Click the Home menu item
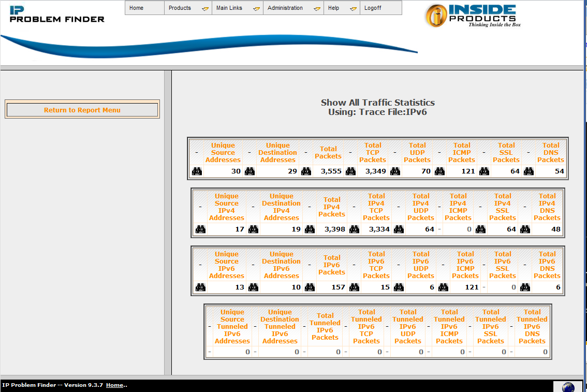Viewport: 587px width, 392px height. point(137,8)
